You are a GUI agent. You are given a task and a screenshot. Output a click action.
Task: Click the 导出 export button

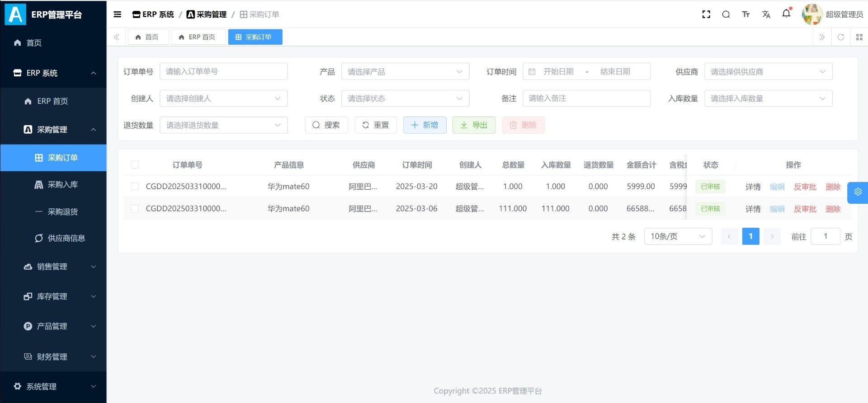[474, 125]
